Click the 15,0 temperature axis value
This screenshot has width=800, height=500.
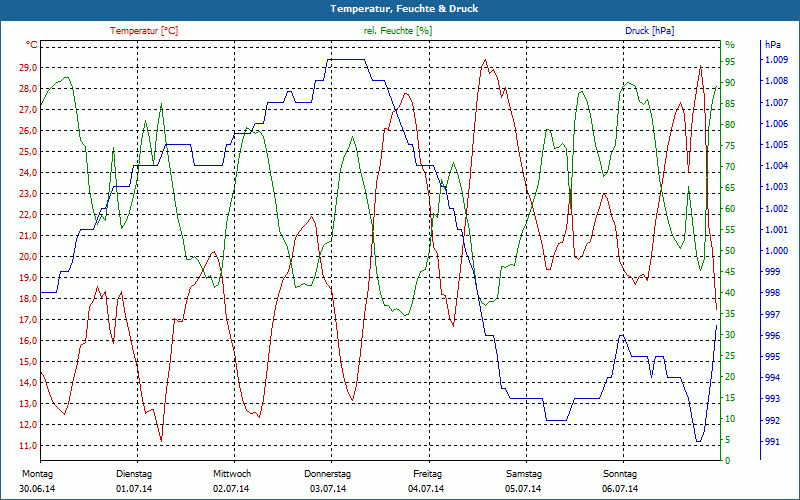click(28, 362)
